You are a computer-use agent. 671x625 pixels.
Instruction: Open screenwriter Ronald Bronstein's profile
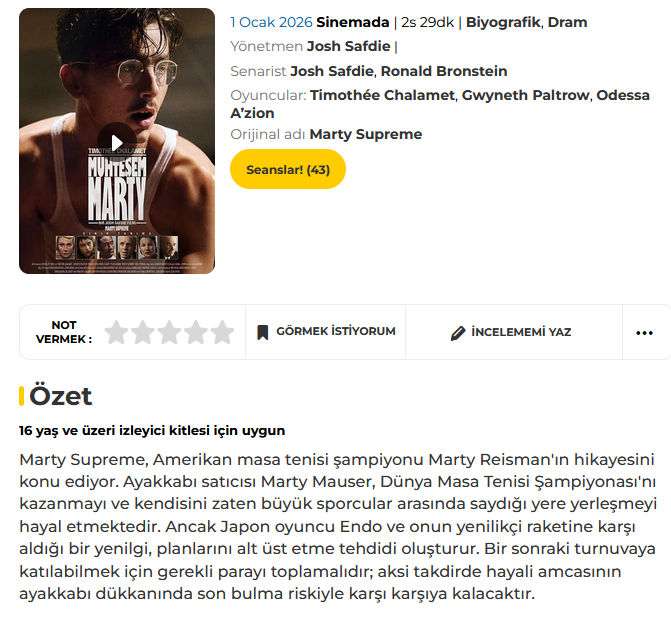point(443,71)
